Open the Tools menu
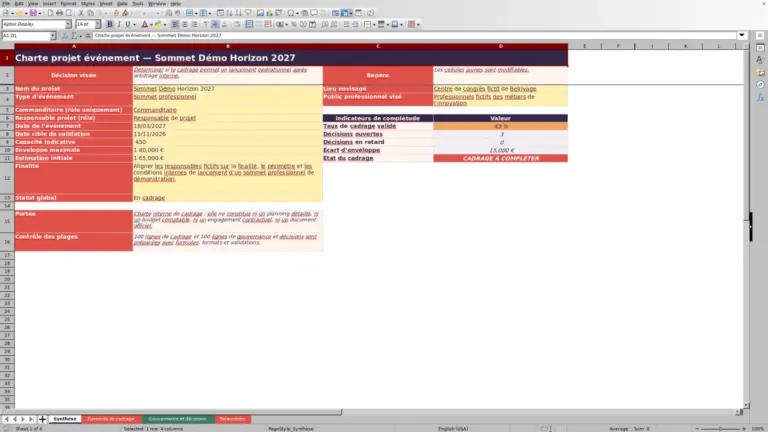This screenshot has height=432, width=768. click(138, 3)
